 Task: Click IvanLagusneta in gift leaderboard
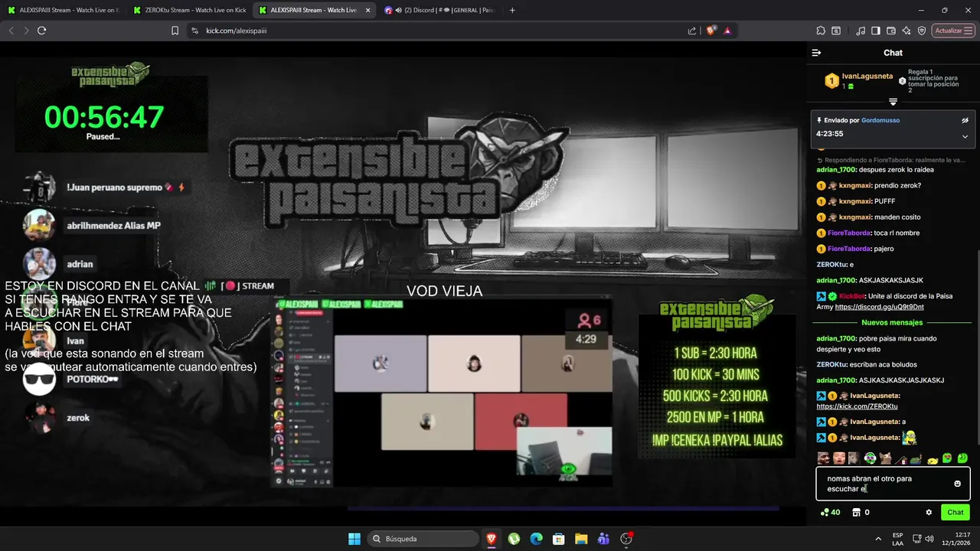867,77
